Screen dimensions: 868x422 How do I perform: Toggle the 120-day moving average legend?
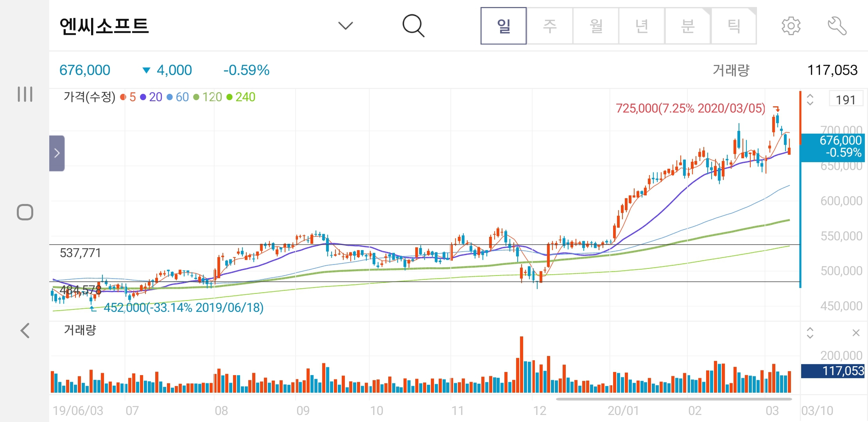(208, 97)
